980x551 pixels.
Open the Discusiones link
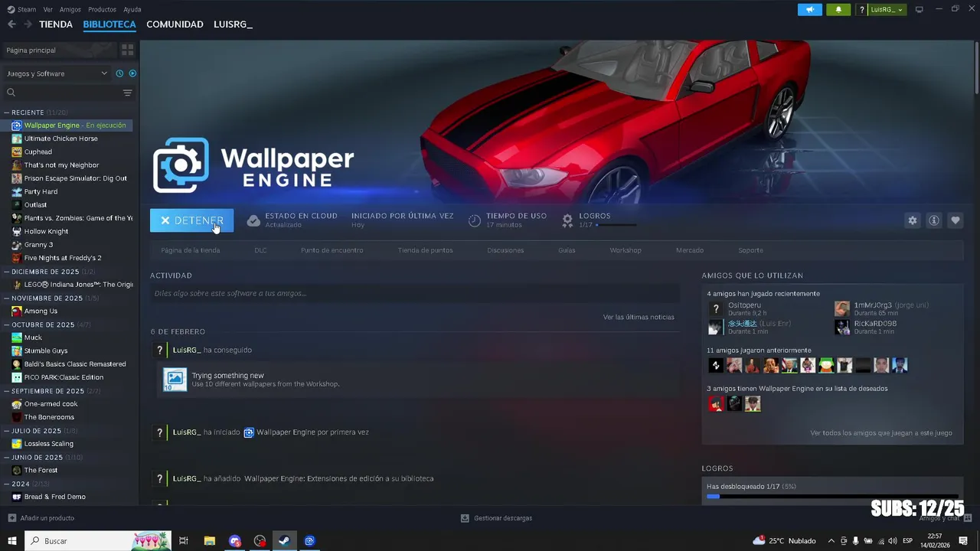click(505, 250)
